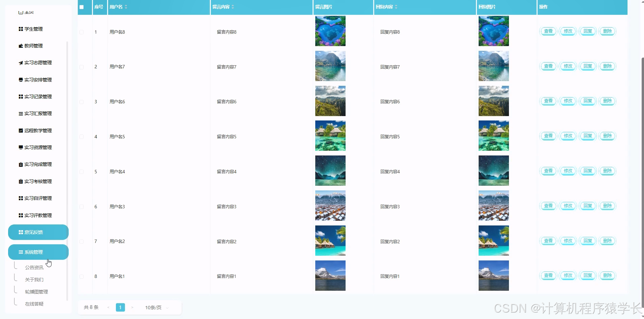The width and height of the screenshot is (644, 319).
Task: Click the chart icon beside 远程教学管理
Action: [x=21, y=131]
